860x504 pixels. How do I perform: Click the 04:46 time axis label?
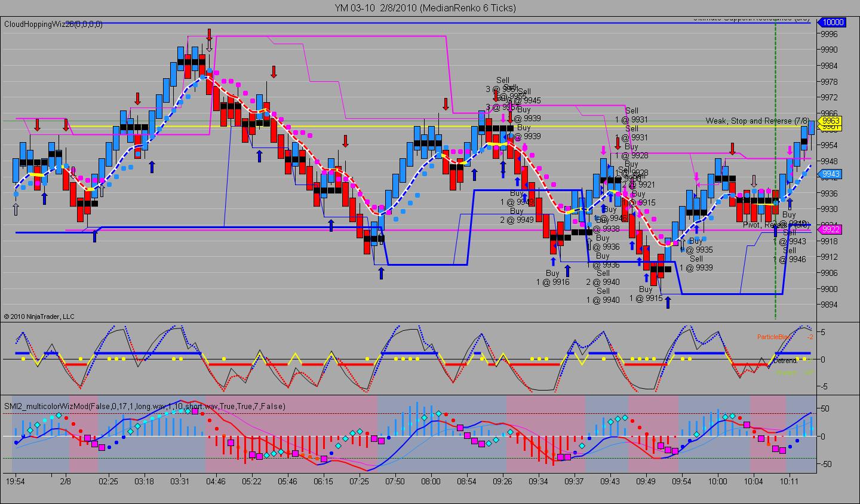[216, 481]
